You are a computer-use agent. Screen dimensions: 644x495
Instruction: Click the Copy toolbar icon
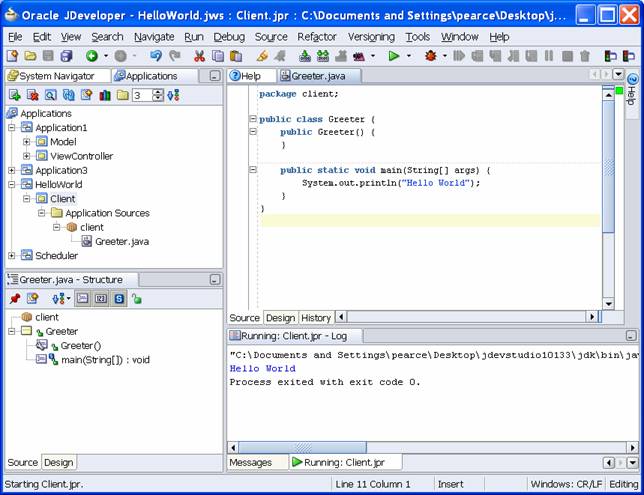218,55
